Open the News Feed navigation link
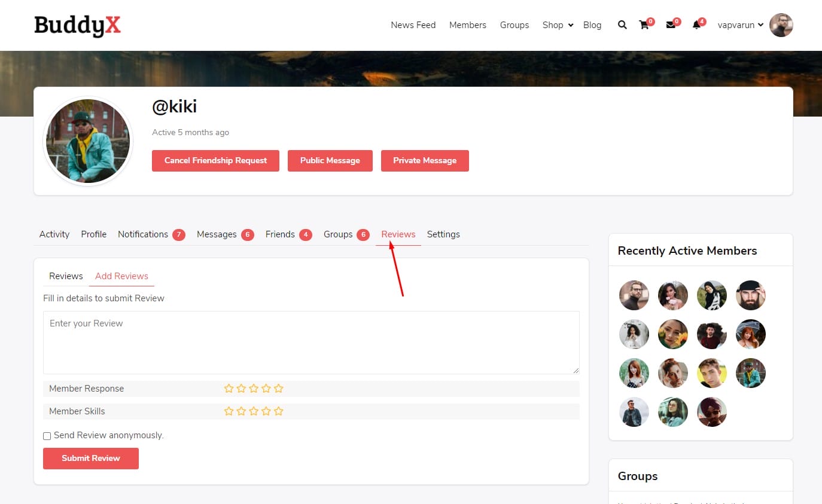The width and height of the screenshot is (822, 504). point(413,25)
